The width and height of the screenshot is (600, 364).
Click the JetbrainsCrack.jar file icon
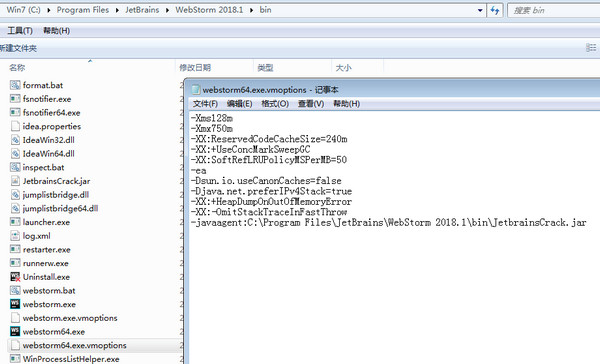(15, 181)
